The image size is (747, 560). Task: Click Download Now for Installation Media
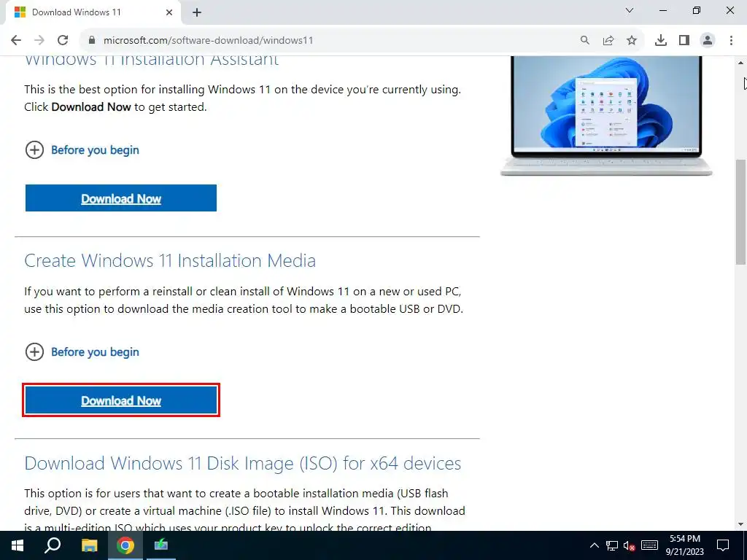[x=121, y=400]
